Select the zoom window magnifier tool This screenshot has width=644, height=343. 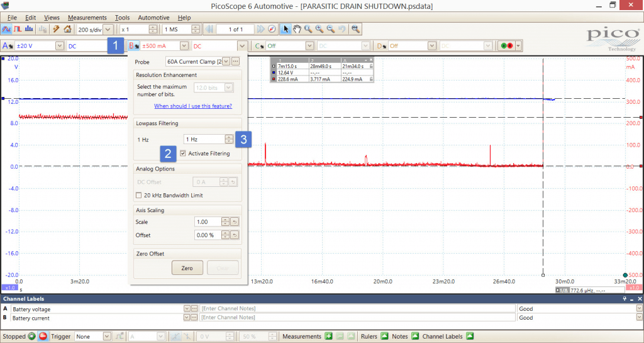click(x=308, y=29)
